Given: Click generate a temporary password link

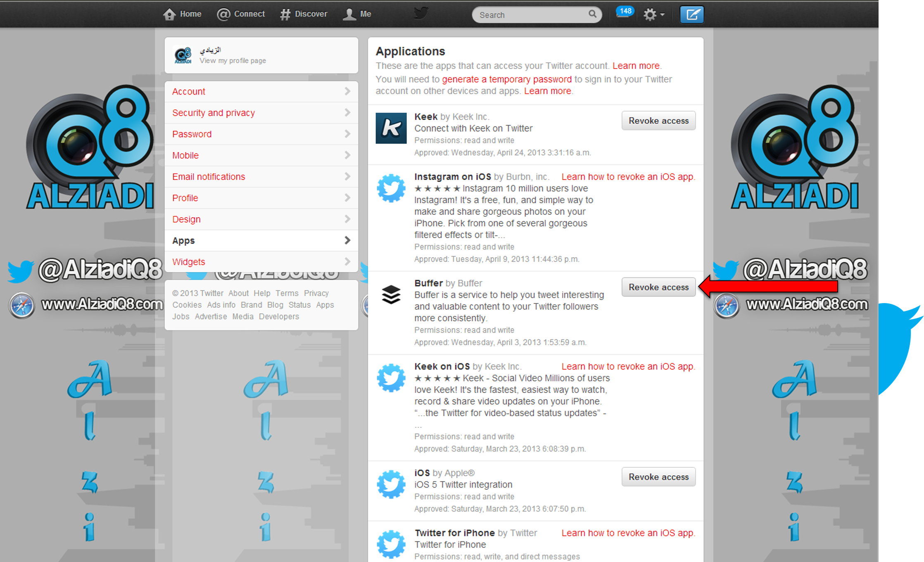Looking at the screenshot, I should [x=507, y=79].
